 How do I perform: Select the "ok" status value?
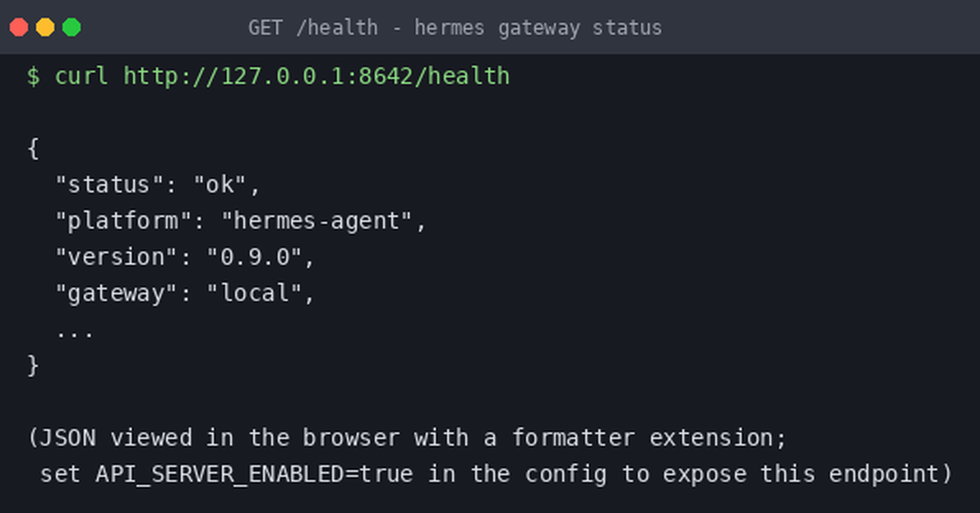tap(220, 185)
